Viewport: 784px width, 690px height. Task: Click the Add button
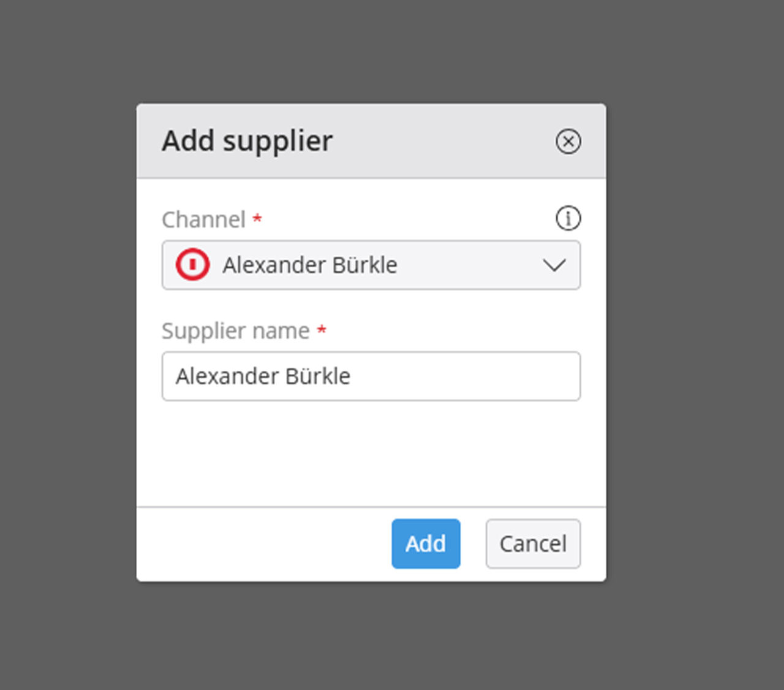tap(426, 544)
